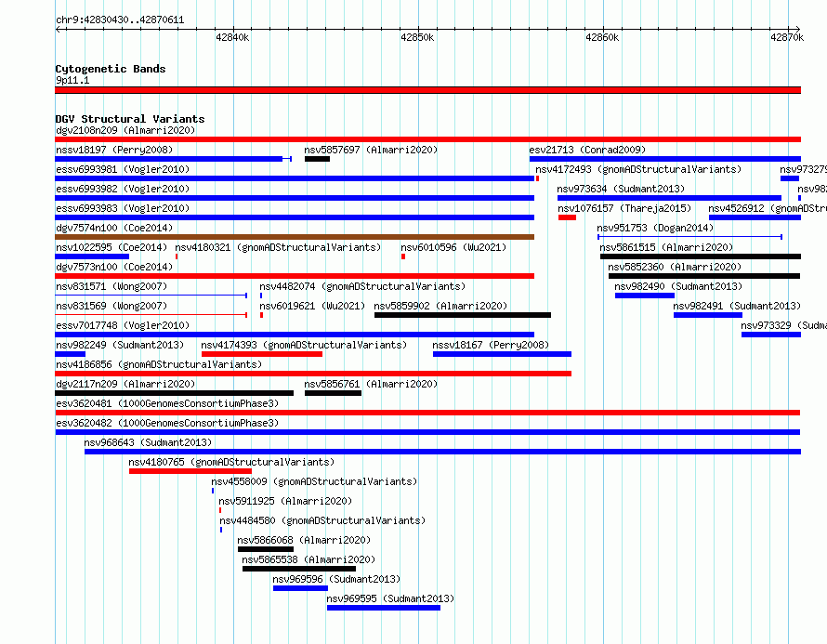Click nsv831571 (Wong2007) label
The image size is (827, 644).
coord(112,286)
